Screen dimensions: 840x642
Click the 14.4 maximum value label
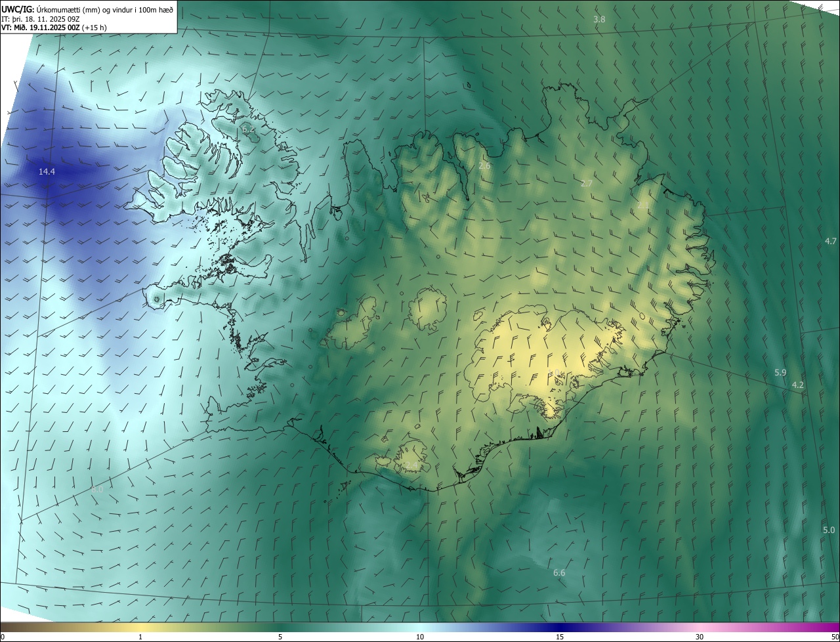tap(47, 171)
